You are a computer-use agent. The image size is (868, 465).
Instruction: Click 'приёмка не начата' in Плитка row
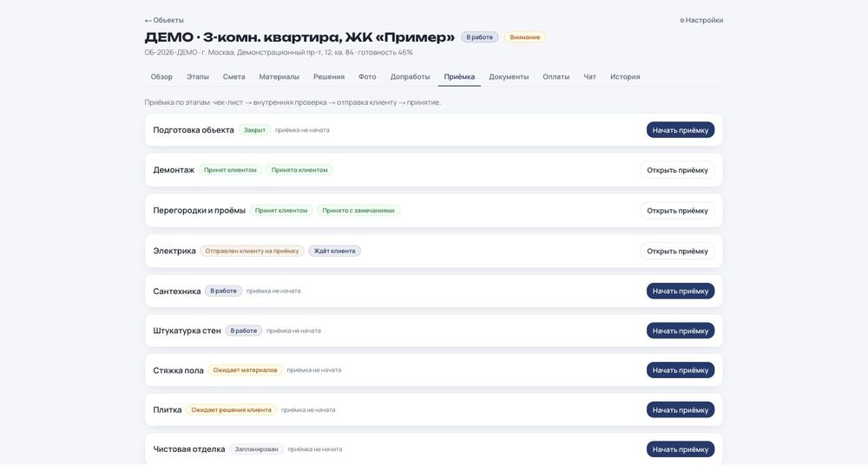308,409
